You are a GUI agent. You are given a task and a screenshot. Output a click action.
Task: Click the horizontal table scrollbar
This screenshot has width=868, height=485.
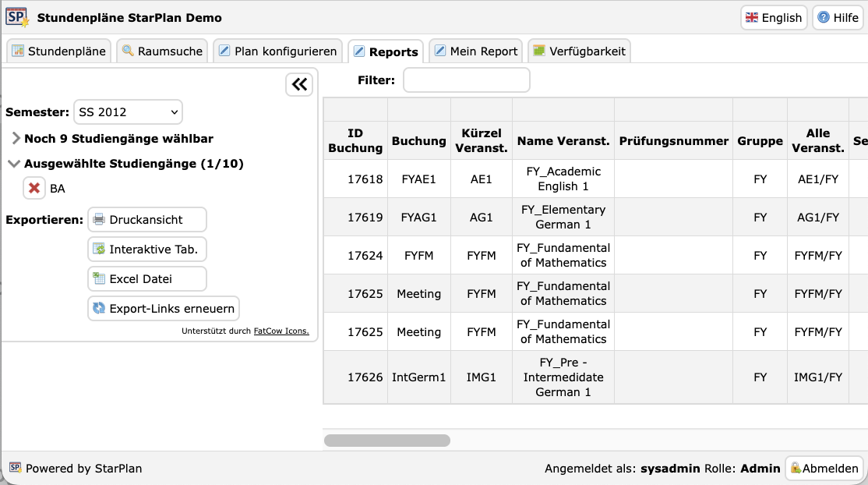[387, 441]
